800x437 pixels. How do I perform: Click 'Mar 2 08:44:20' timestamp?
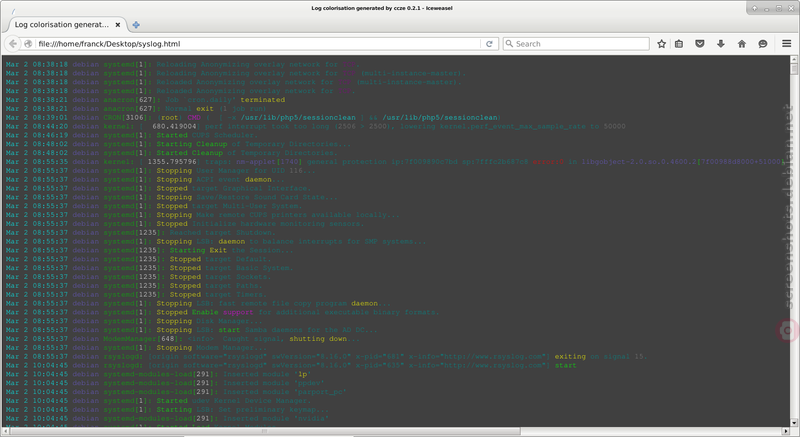(x=37, y=126)
